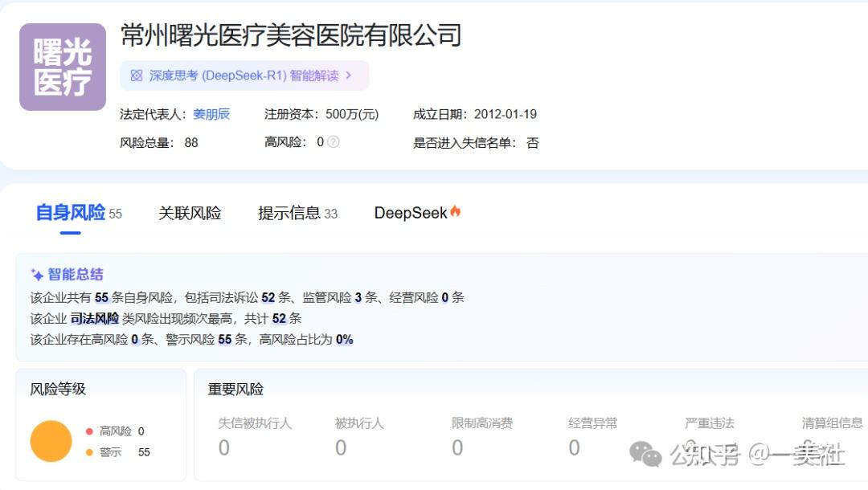Screen dimensions: 868x490
Task: Open the 被执行人 risk count
Action: tap(341, 447)
